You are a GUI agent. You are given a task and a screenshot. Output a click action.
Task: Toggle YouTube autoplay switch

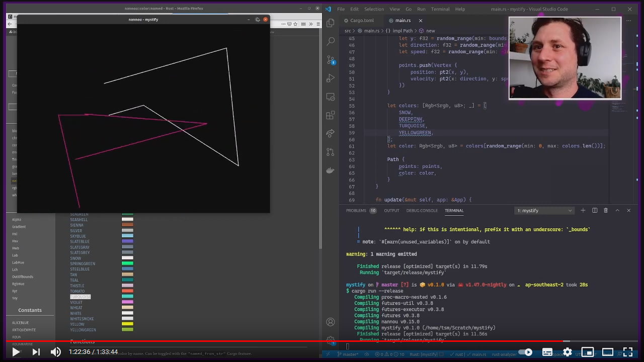pyautogui.click(x=525, y=352)
